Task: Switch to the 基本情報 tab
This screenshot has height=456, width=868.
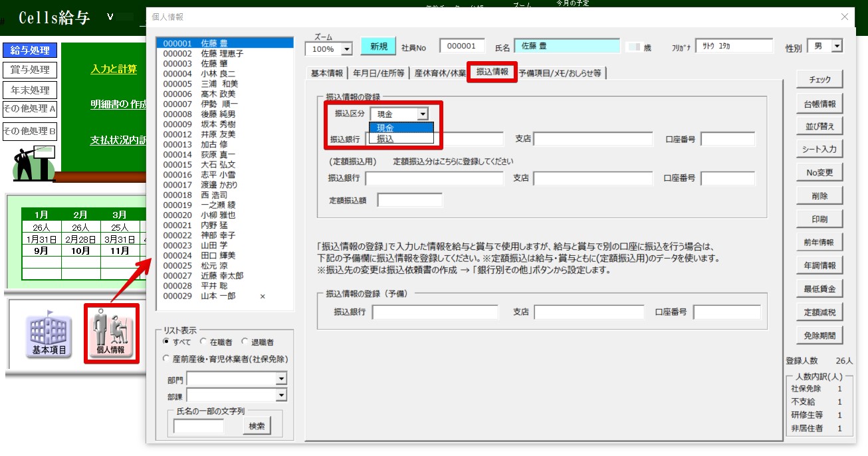Action: coord(327,73)
